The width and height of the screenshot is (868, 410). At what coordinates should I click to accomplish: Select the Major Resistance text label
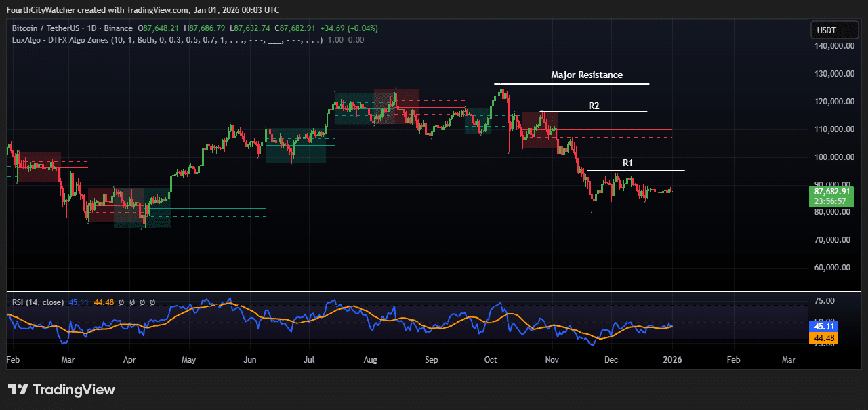click(586, 75)
